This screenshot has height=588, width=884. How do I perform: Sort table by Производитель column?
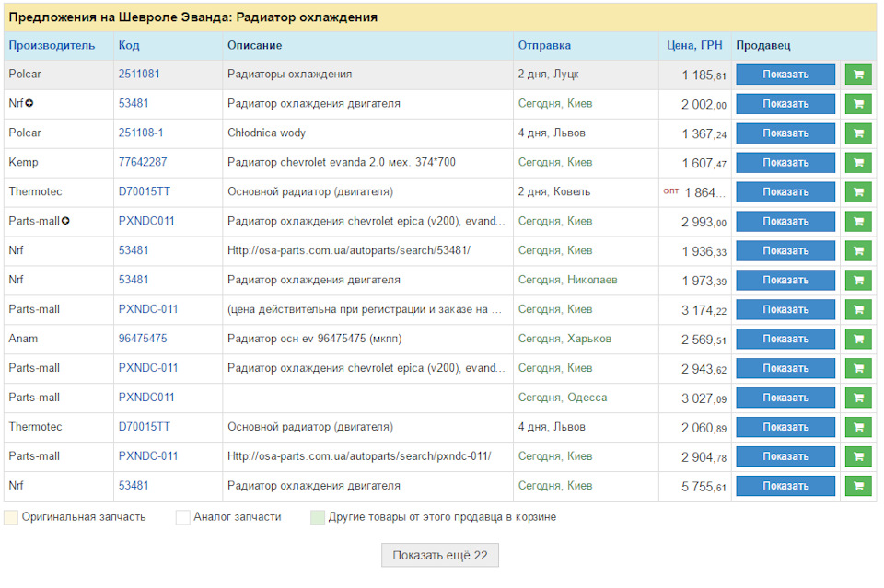(52, 46)
